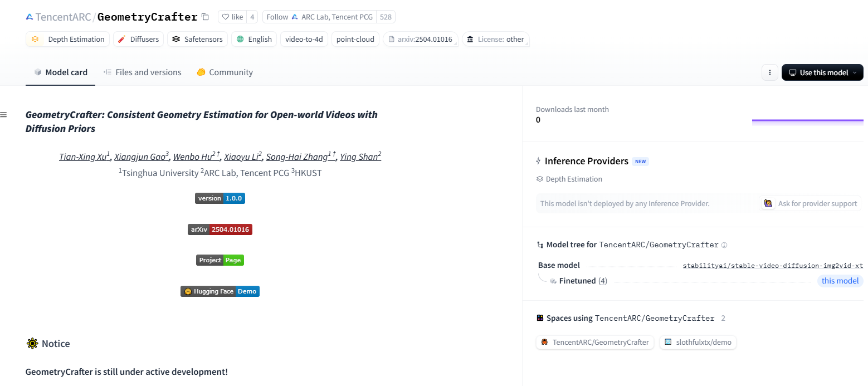Viewport: 868px width, 386px height.
Task: Open the Use this model dropdown
Action: click(822, 72)
